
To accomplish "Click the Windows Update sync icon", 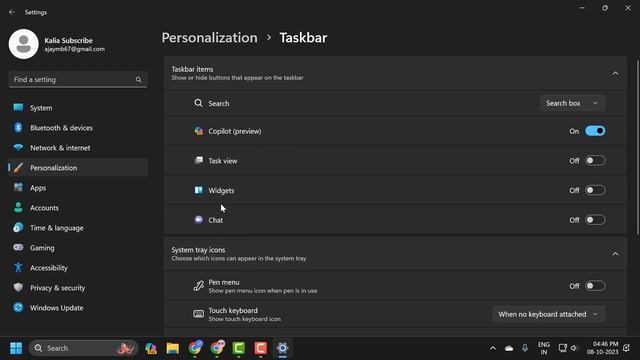I will 18,307.
